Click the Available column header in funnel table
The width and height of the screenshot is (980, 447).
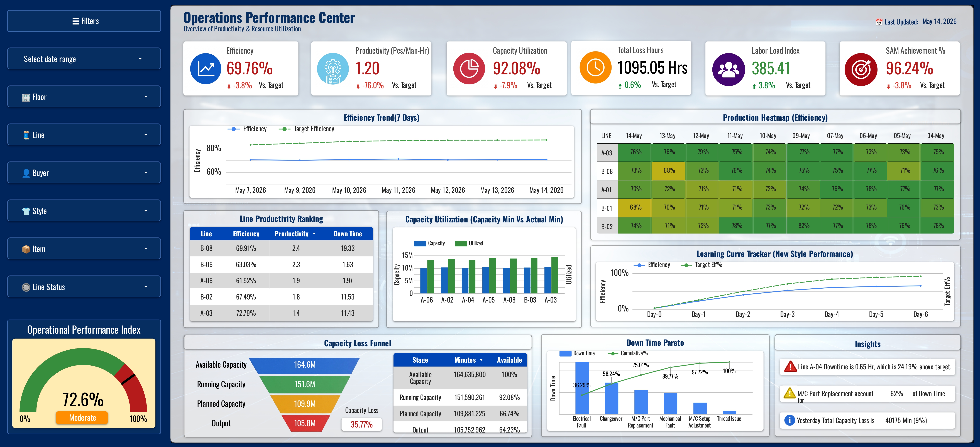(509, 360)
